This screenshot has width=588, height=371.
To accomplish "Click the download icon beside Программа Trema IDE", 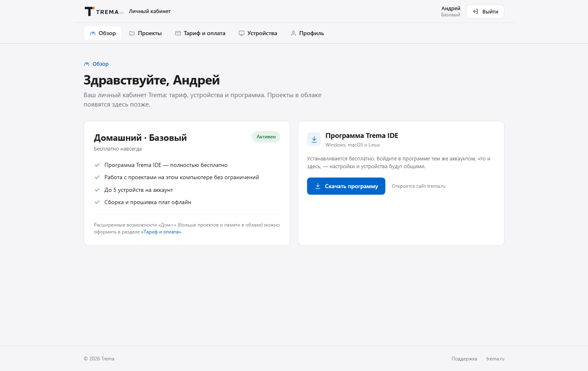I will pyautogui.click(x=314, y=139).
